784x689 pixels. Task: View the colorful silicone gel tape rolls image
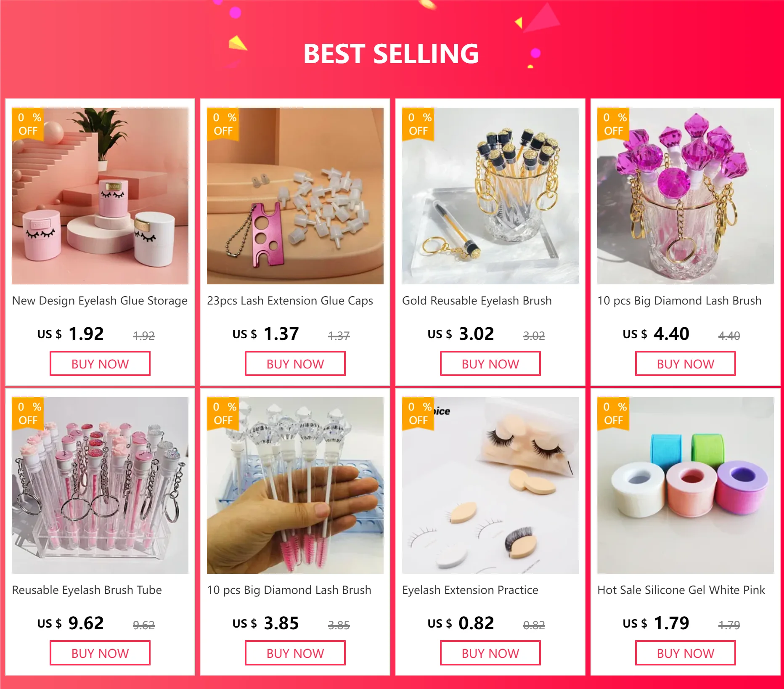(686, 485)
